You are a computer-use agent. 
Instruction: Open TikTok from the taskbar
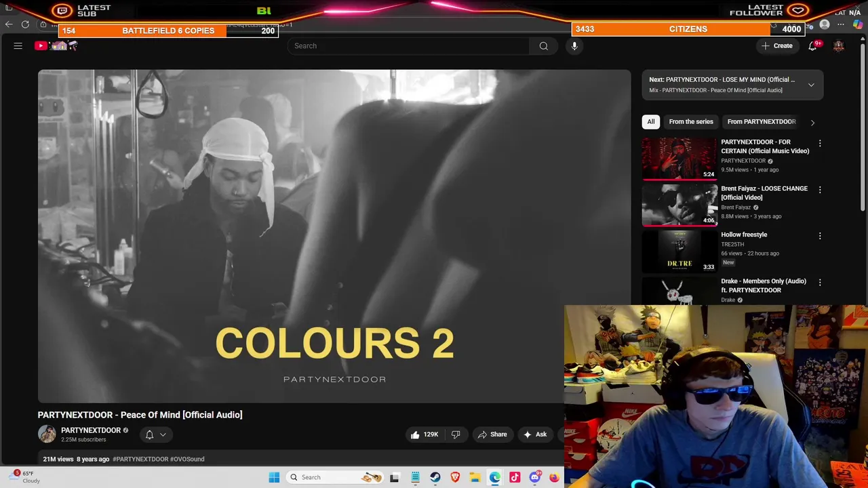coord(515,477)
